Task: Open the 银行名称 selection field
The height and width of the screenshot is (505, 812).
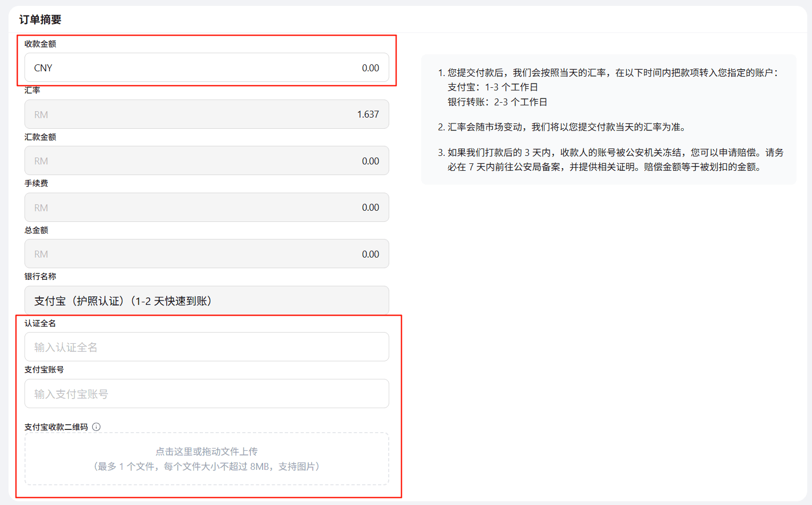Action: pyautogui.click(x=207, y=300)
